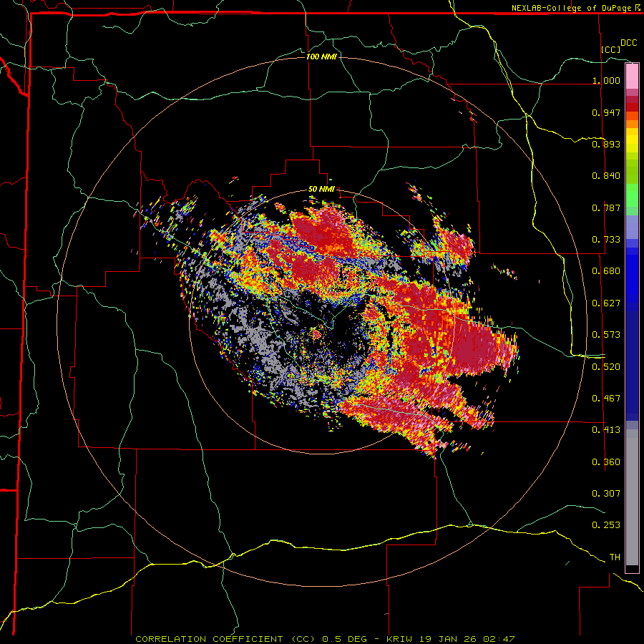Click the 0.413 legend value
Image resolution: width=644 pixels, height=644 pixels.
click(x=606, y=430)
